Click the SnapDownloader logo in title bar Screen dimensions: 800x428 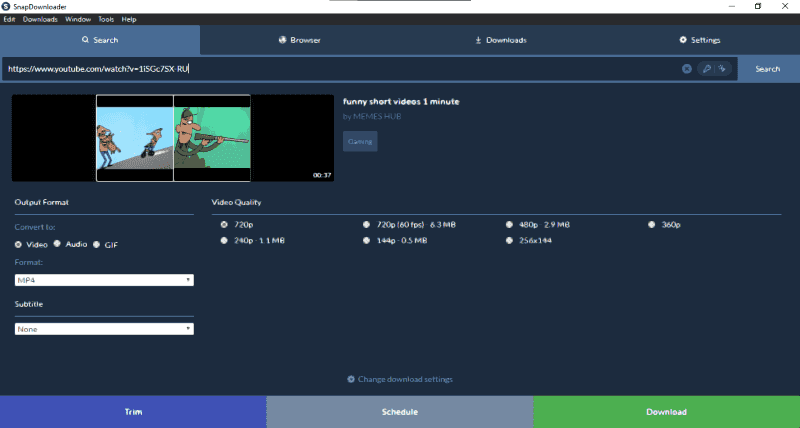point(7,6)
